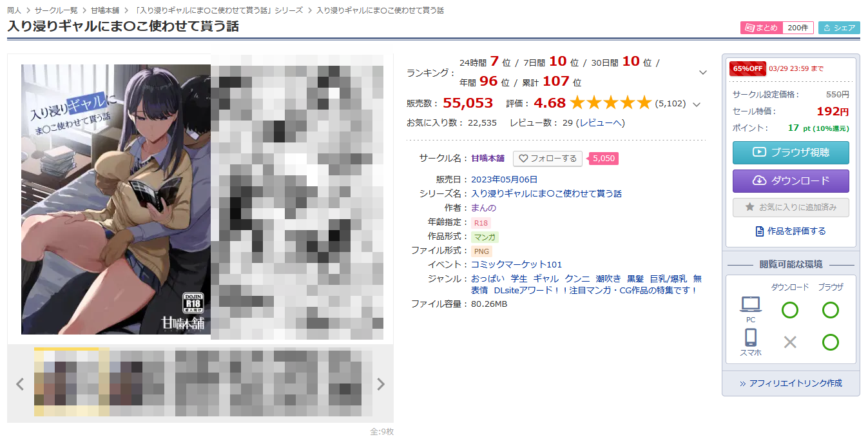Toggle the お気に入りに追加済み favorite star button
This screenshot has height=437, width=868.
791,208
